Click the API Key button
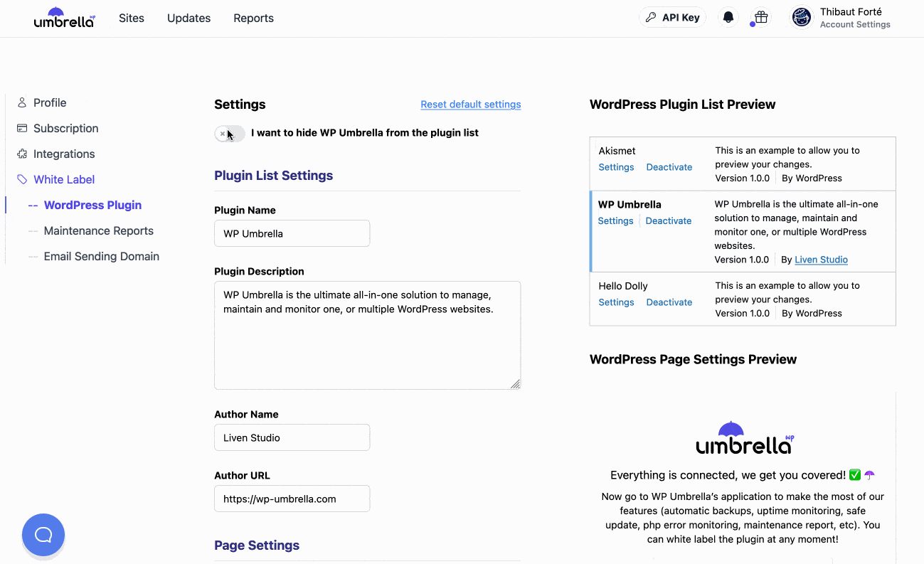Viewport: 924px width, 564px height. point(672,18)
